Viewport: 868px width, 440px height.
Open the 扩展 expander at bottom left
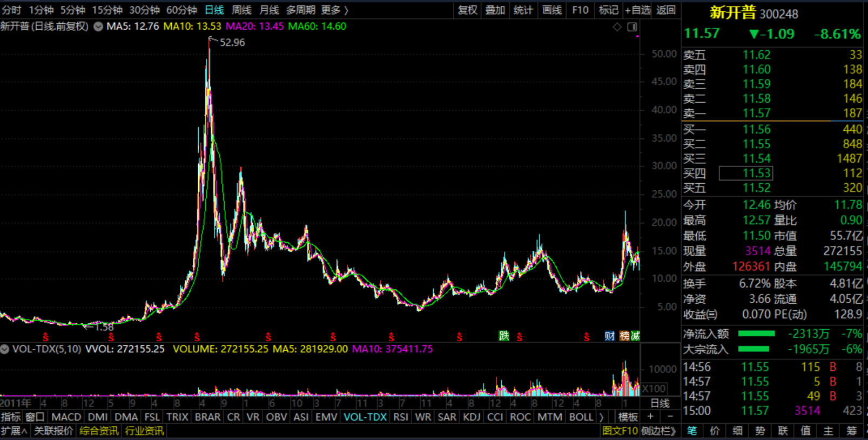point(14,431)
